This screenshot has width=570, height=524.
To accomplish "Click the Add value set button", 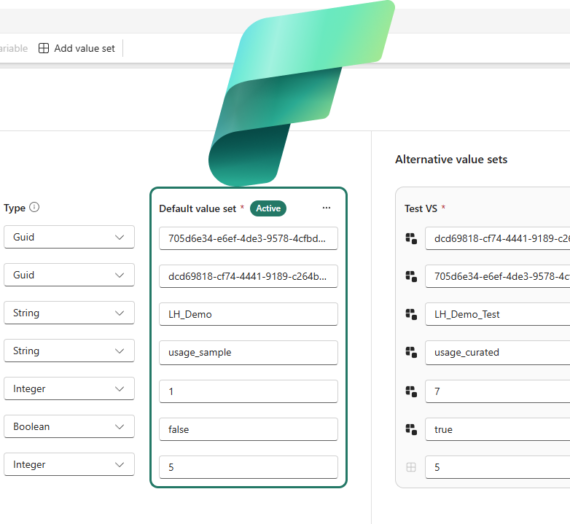I will tap(76, 48).
